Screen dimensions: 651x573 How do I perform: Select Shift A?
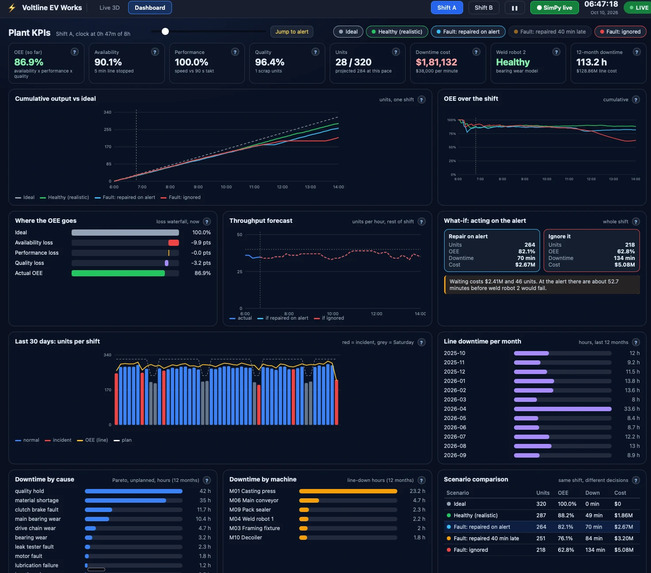point(447,8)
